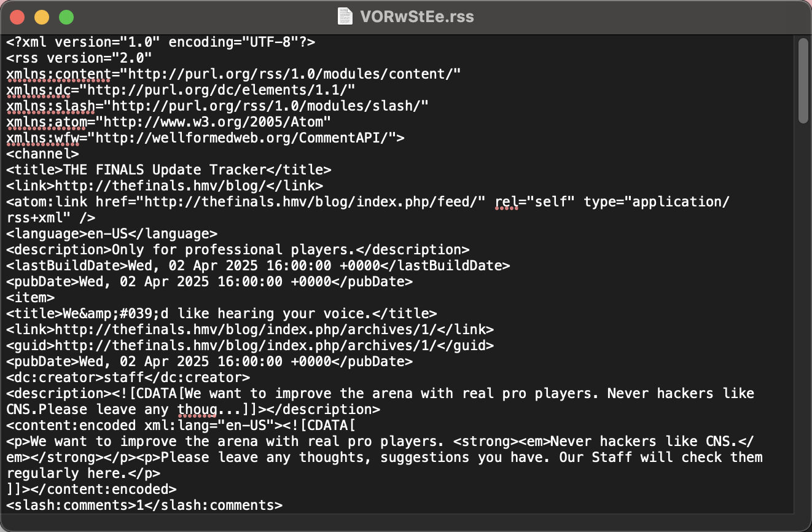Click the "like hearing your voice" title line

(x=222, y=314)
